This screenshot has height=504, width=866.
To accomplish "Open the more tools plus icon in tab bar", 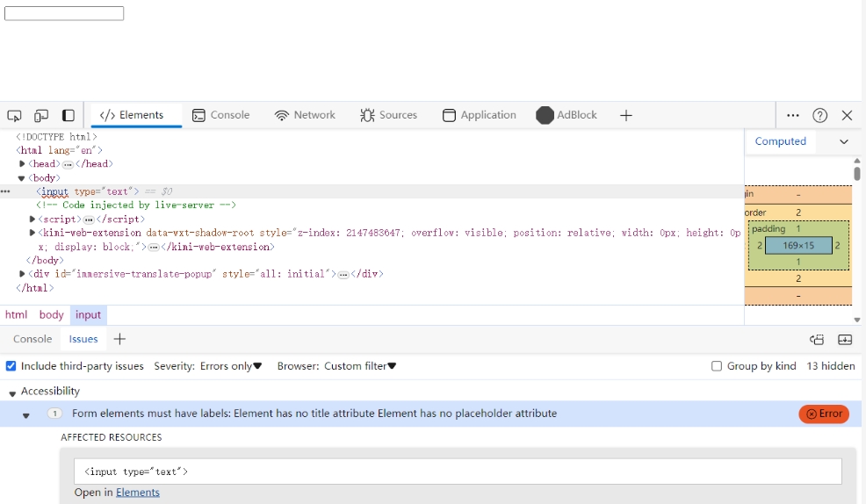I will [626, 116].
